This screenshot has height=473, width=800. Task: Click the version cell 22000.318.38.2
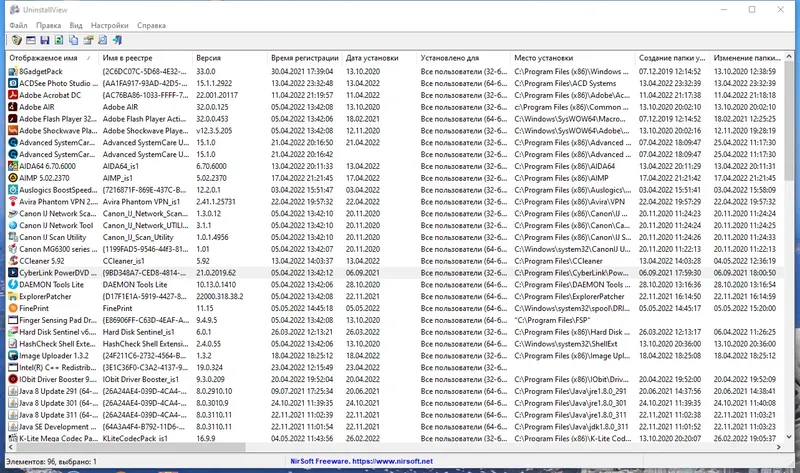click(x=220, y=296)
